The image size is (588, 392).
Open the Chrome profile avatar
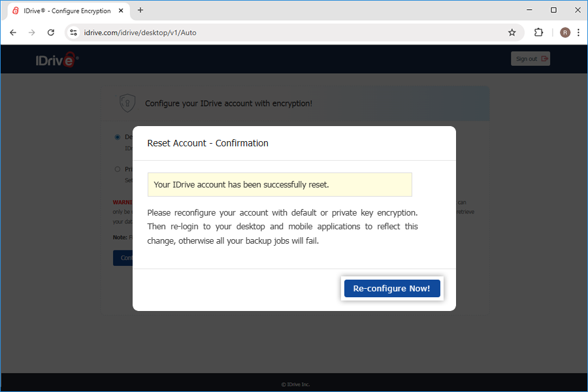(x=564, y=33)
